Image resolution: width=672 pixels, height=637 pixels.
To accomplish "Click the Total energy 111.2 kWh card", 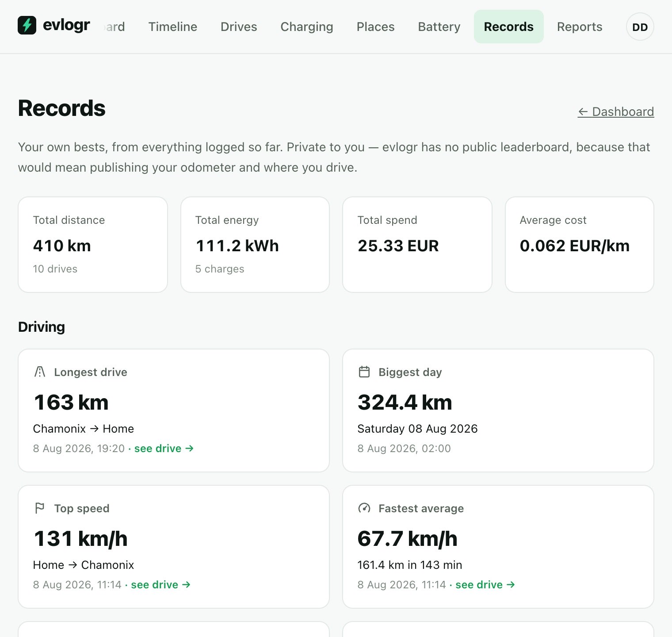I will pyautogui.click(x=255, y=245).
